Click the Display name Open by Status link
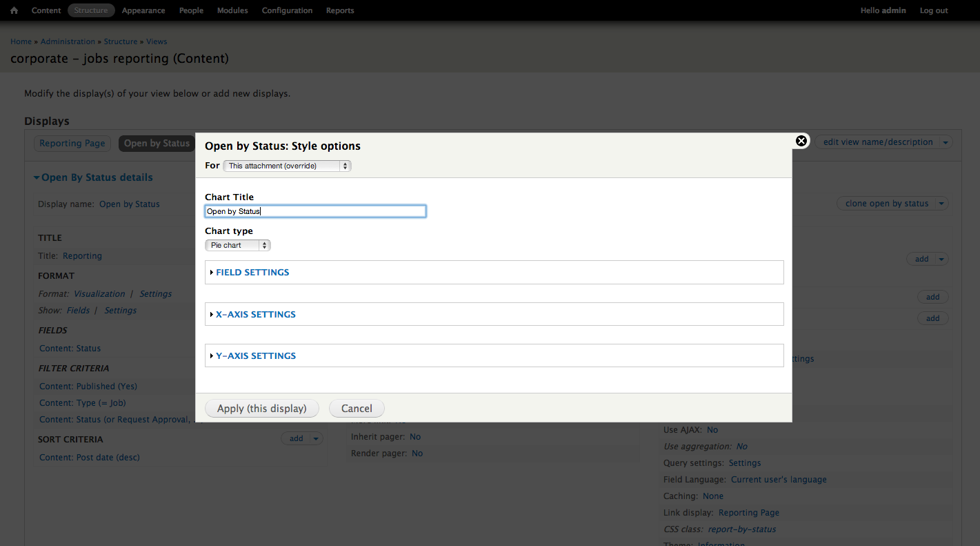 (x=130, y=204)
